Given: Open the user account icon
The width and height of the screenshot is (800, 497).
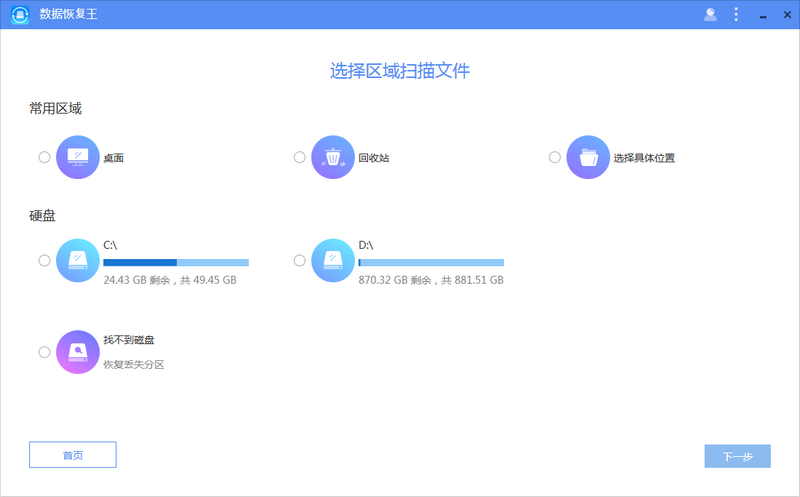Looking at the screenshot, I should point(710,14).
